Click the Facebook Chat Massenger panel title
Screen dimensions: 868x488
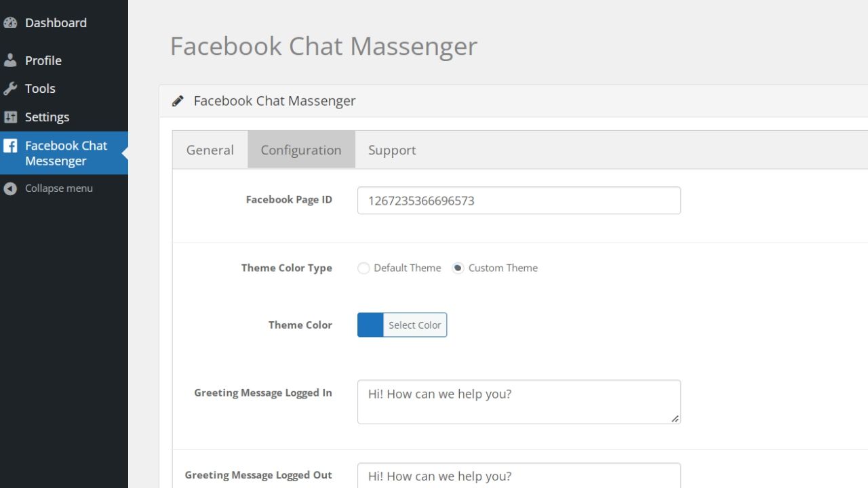point(275,101)
